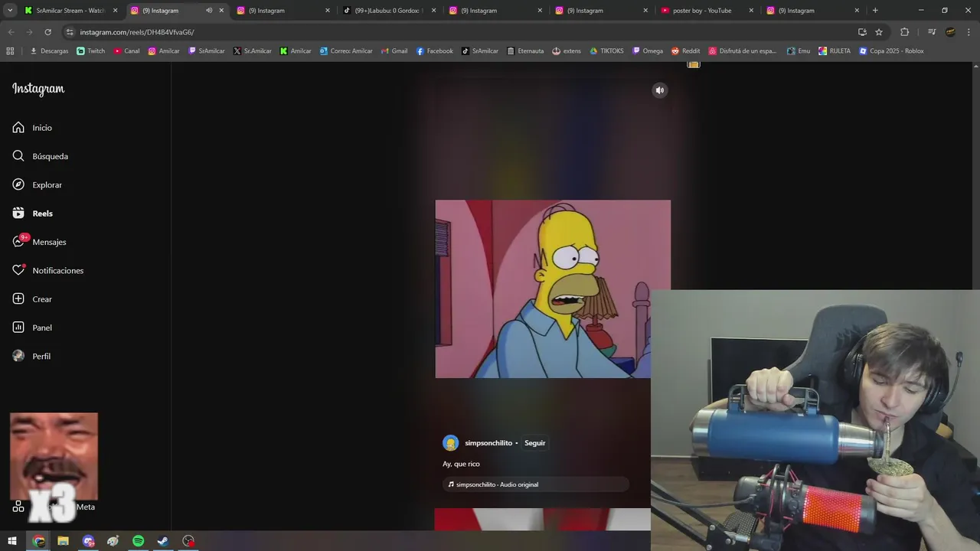Open Facebook bookmark
The image size is (980, 551).
[x=434, y=51]
